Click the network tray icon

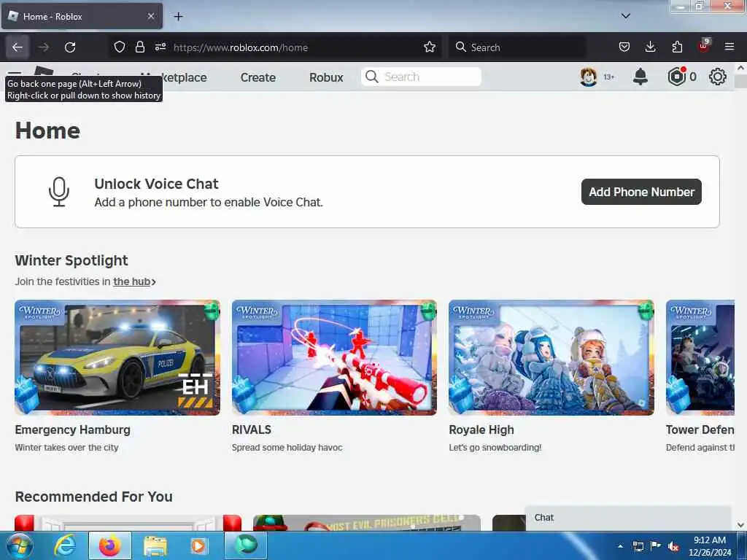[638, 546]
